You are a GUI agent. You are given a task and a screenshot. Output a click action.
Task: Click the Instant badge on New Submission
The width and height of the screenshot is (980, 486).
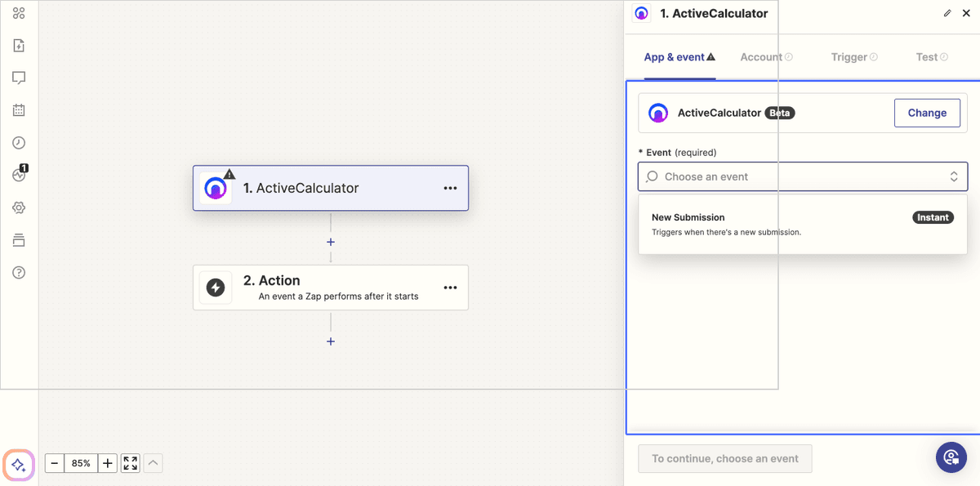point(933,217)
